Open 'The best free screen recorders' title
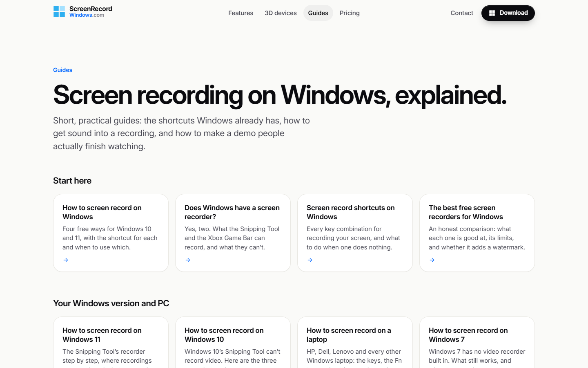Image resolution: width=588 pixels, height=368 pixels. click(466, 212)
